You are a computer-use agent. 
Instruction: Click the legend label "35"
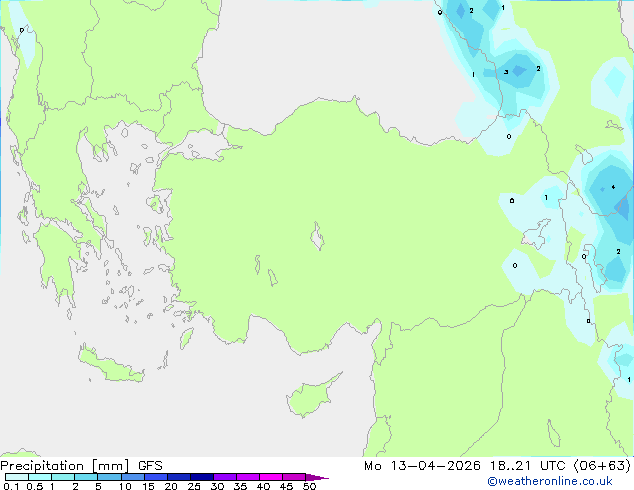pyautogui.click(x=240, y=486)
